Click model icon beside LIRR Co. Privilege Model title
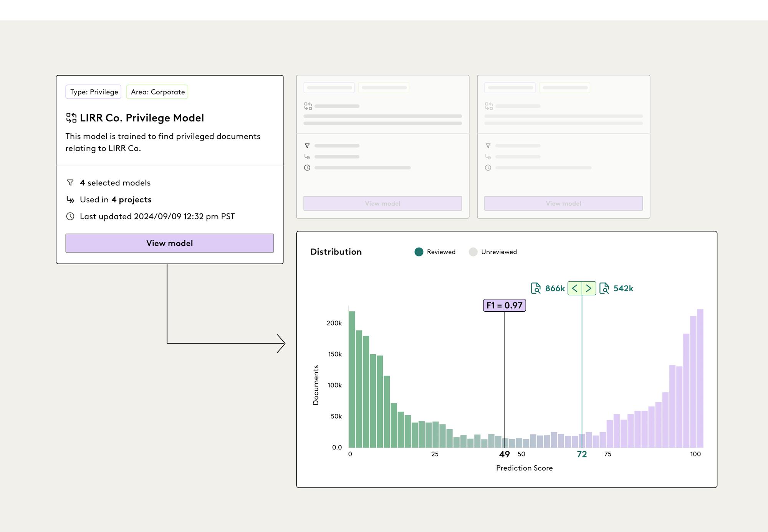The image size is (768, 532). (71, 118)
